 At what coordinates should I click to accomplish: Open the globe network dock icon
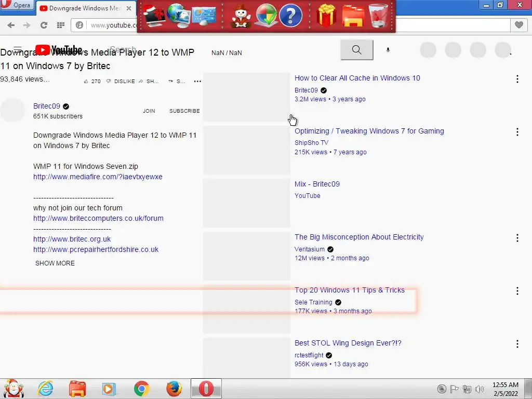178,16
